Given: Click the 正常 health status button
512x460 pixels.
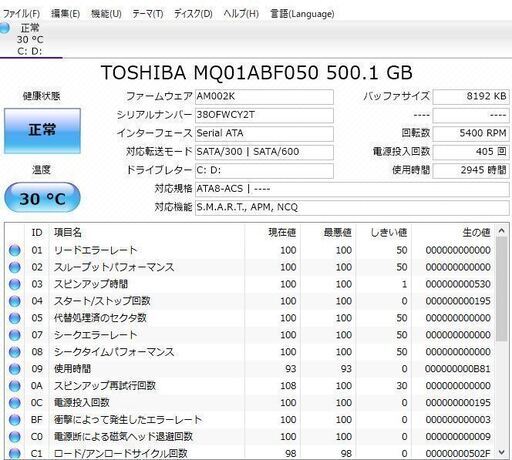Looking at the screenshot, I should [x=42, y=131].
